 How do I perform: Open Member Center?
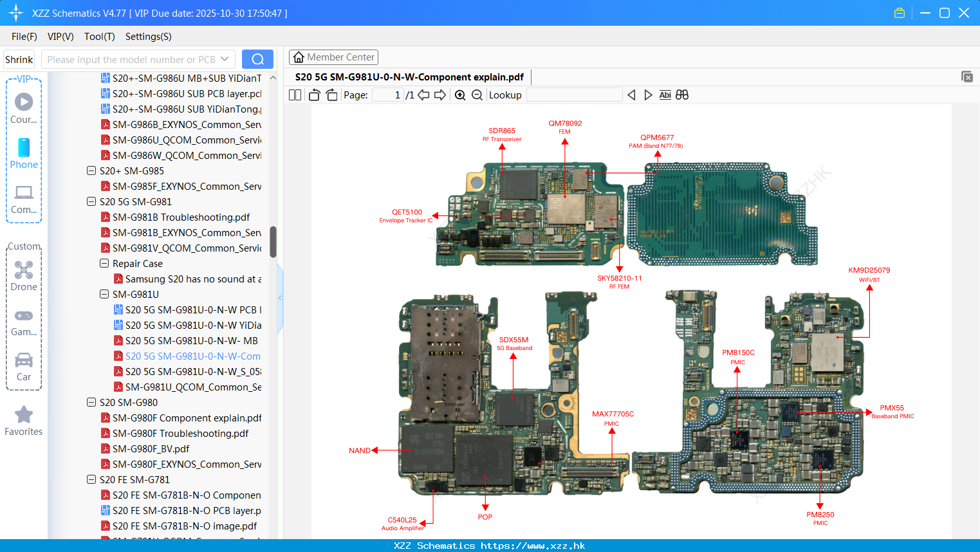pos(333,57)
